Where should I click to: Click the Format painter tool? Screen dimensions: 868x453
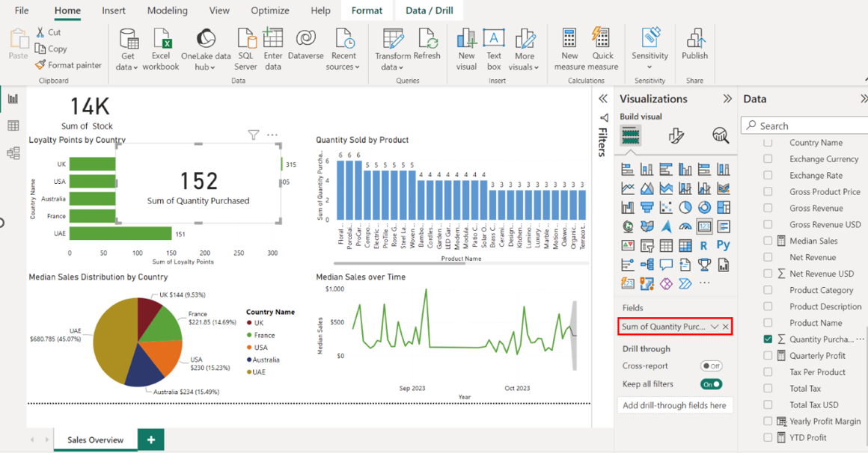[x=68, y=65]
